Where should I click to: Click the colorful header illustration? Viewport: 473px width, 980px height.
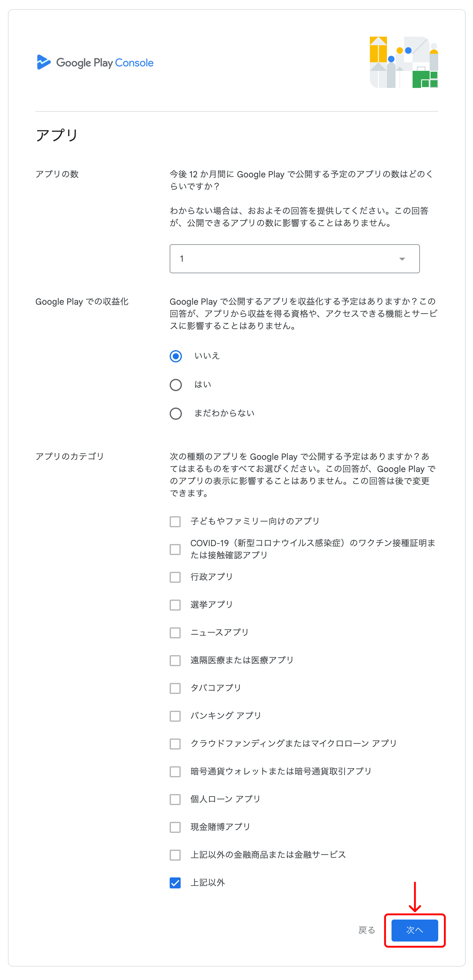pos(403,62)
